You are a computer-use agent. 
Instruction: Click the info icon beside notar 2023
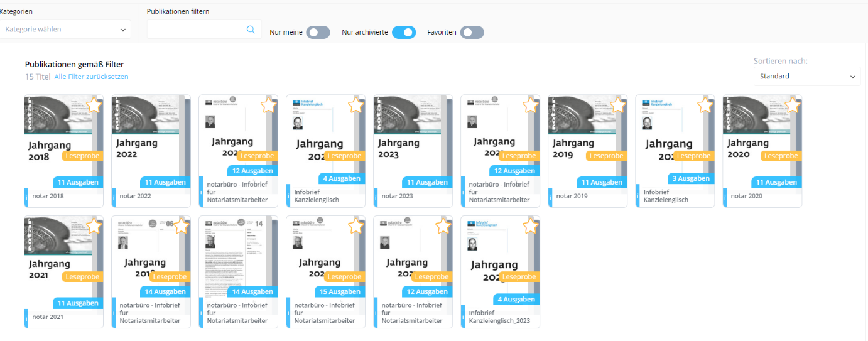376,197
